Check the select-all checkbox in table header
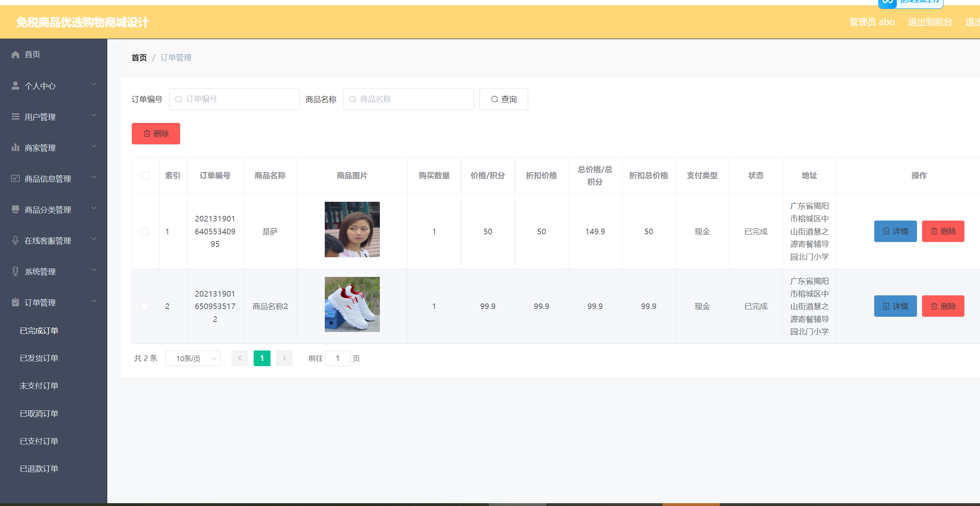 [145, 176]
